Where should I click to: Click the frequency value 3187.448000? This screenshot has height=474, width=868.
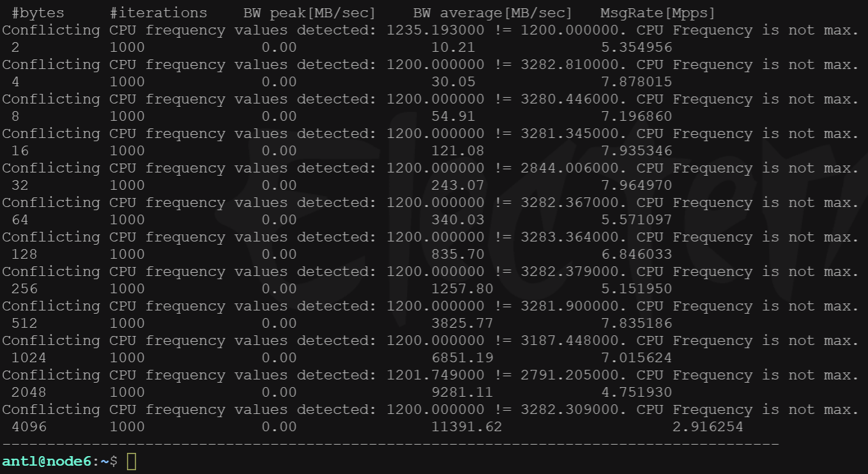569,340
